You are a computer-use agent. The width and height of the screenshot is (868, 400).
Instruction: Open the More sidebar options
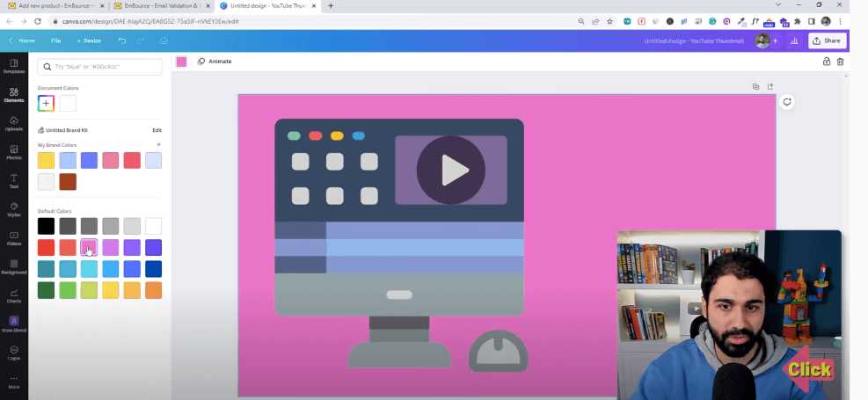coord(14,382)
